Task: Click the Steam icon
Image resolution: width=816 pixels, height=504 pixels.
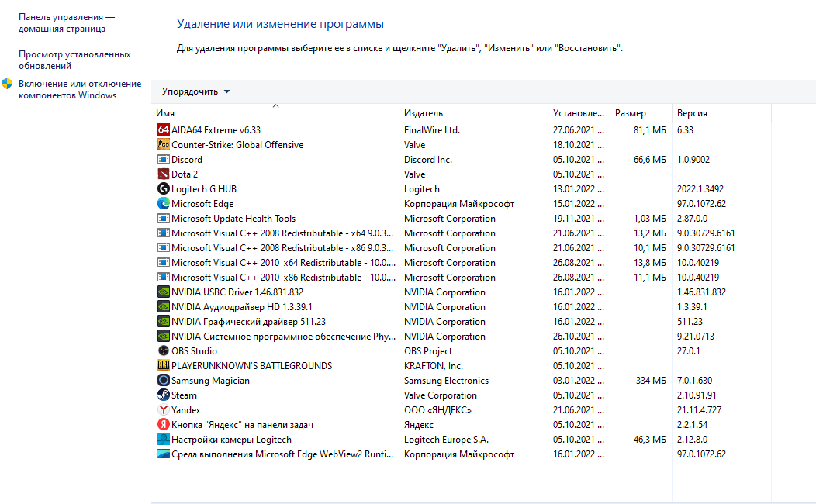Action: [164, 395]
